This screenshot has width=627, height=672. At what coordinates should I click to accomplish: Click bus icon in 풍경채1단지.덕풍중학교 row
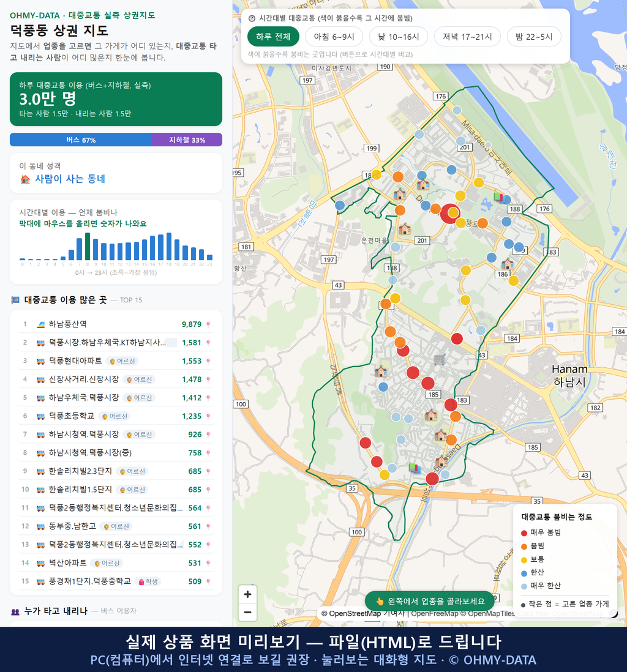pos(41,581)
